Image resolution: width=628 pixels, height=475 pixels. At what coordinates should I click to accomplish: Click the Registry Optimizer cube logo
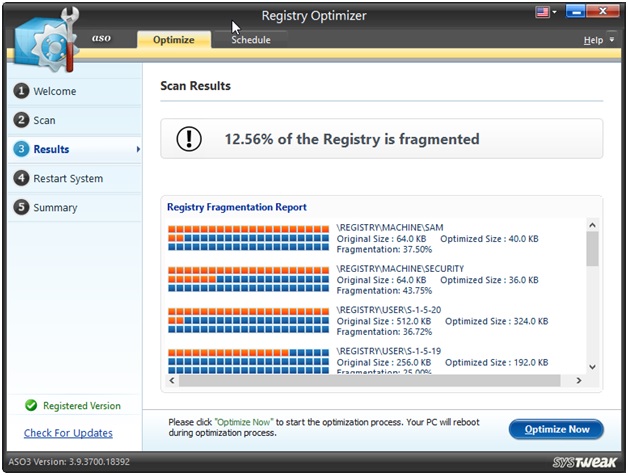(x=46, y=40)
